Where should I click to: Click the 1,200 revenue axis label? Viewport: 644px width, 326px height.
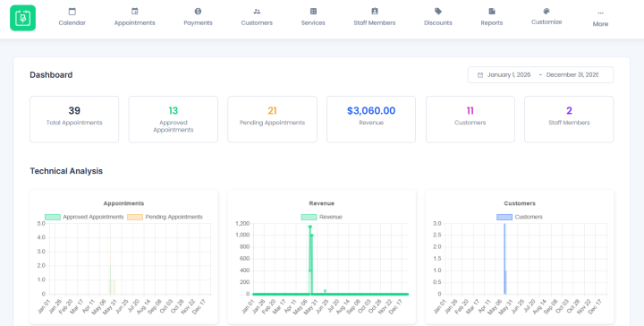[x=242, y=224]
